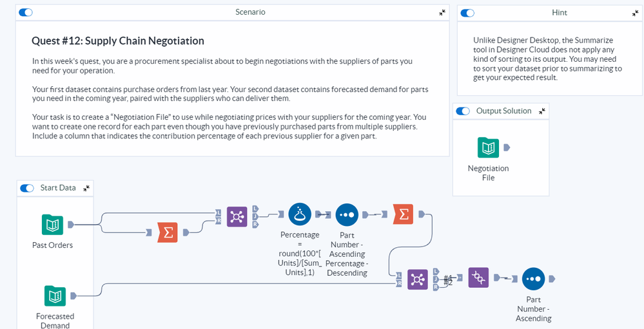Click the second Summarize tool icon
Image resolution: width=644 pixels, height=329 pixels.
coord(403,214)
